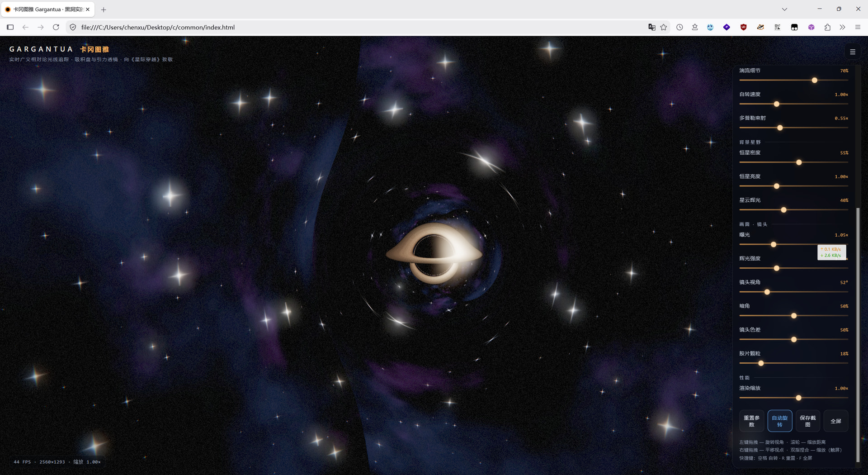Image resolution: width=868 pixels, height=475 pixels.
Task: Restore down the browser window
Action: click(839, 9)
